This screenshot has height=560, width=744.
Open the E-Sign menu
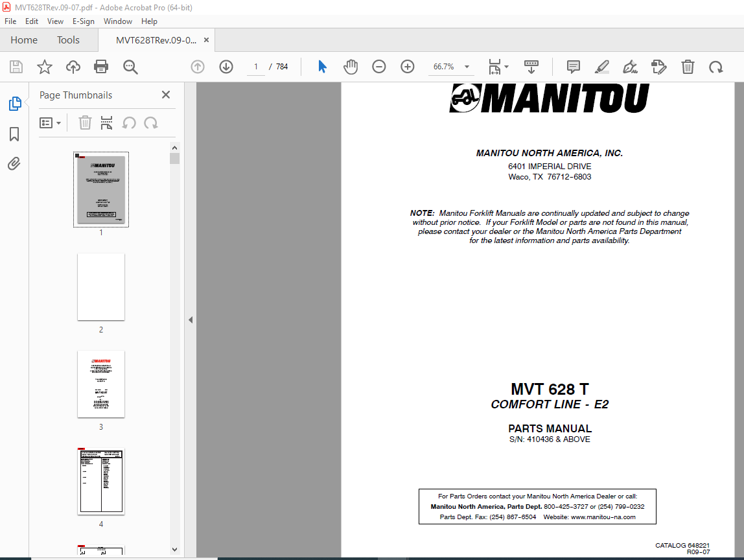pos(84,21)
